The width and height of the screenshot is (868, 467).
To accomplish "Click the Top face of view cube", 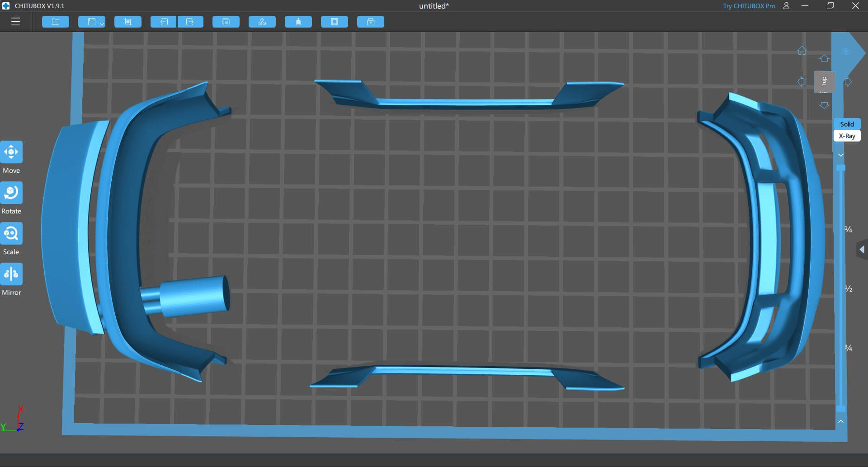I will click(x=824, y=81).
